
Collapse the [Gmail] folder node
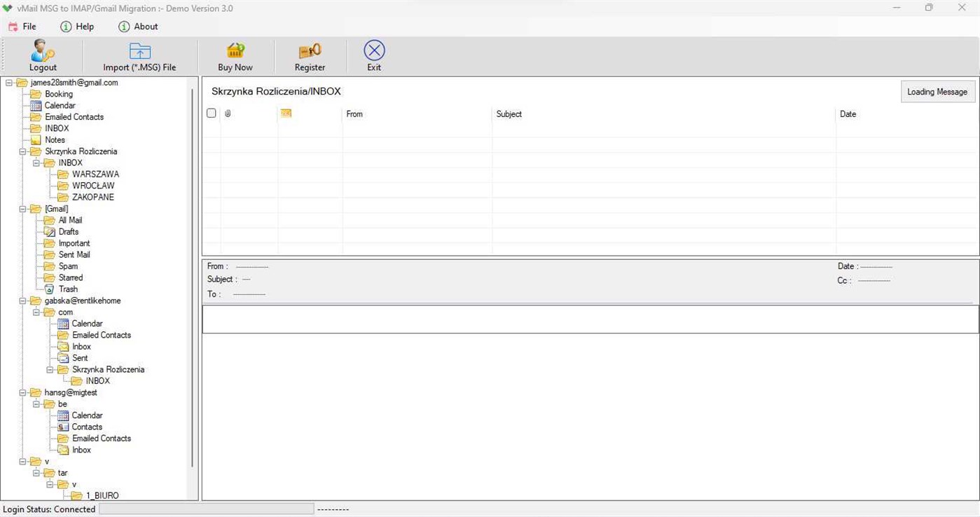pyautogui.click(x=22, y=209)
